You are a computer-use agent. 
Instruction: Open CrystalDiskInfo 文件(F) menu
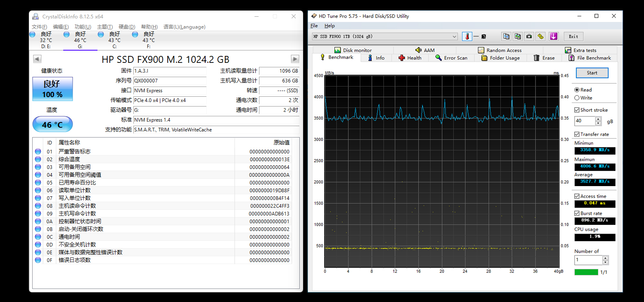tap(40, 27)
